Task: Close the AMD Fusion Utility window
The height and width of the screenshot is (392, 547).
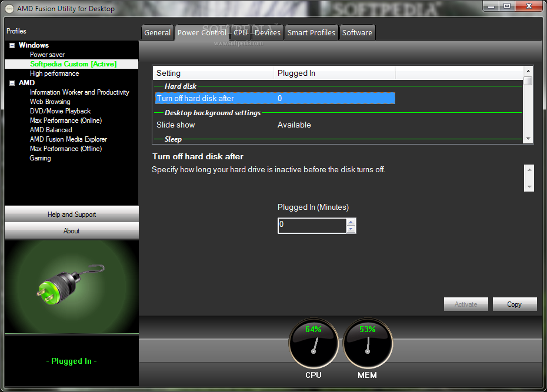Action: 529,6
